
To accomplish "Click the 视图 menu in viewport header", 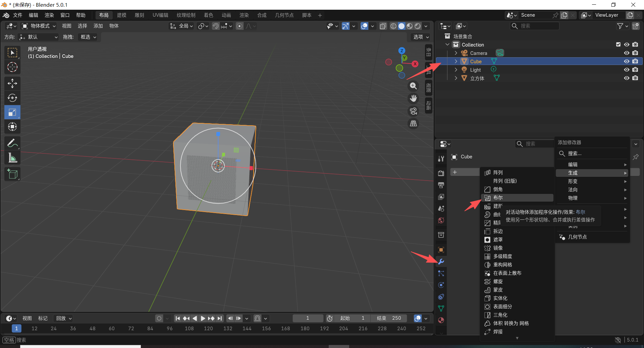I will click(66, 26).
